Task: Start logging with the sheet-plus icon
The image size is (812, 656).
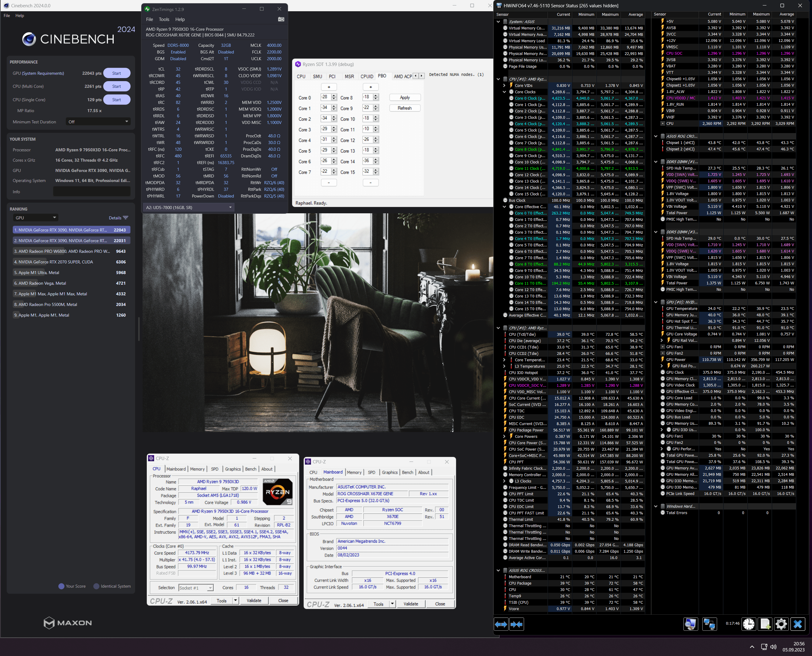Action: [x=765, y=624]
